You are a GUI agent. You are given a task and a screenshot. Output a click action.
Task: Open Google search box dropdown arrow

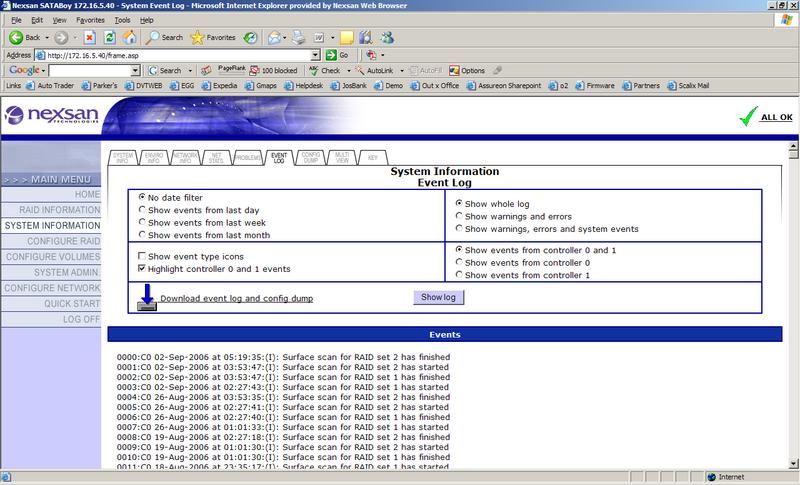coord(135,70)
